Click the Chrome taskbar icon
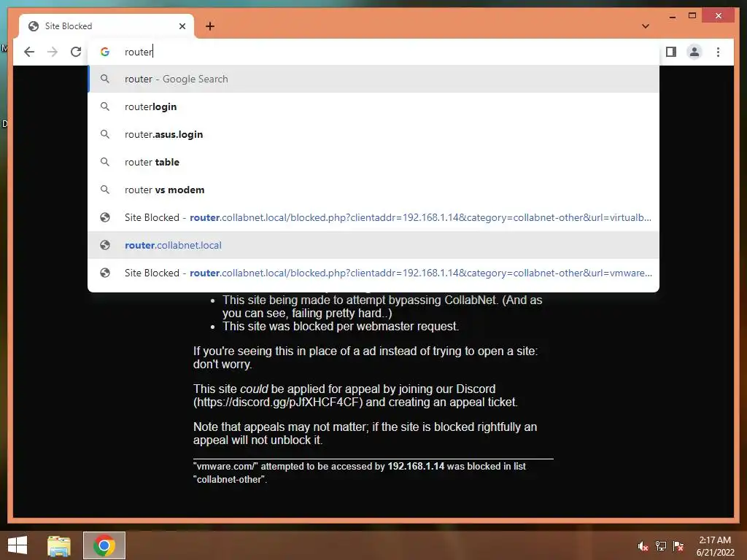 click(x=104, y=545)
